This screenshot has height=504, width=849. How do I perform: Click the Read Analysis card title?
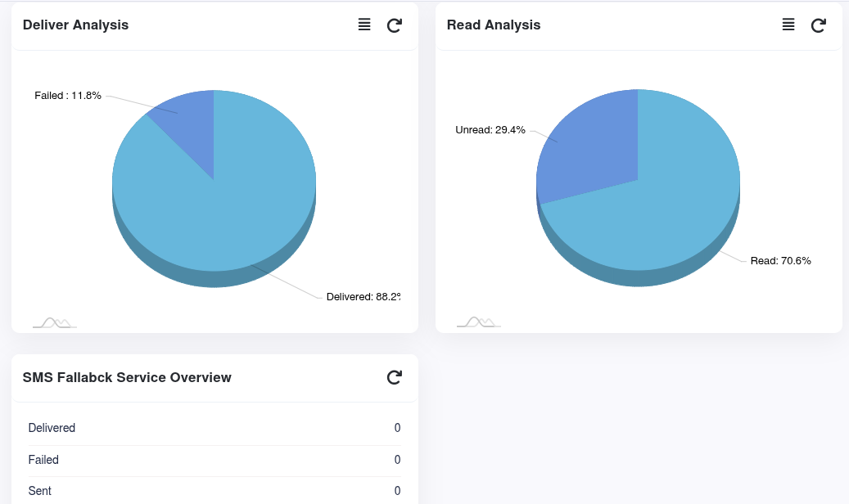click(493, 25)
